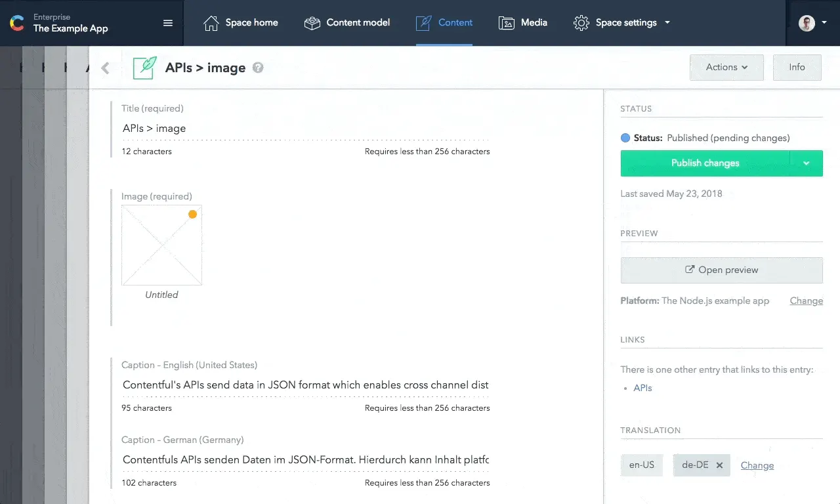The height and width of the screenshot is (504, 840).
Task: Open the Actions dropdown
Action: tap(726, 68)
